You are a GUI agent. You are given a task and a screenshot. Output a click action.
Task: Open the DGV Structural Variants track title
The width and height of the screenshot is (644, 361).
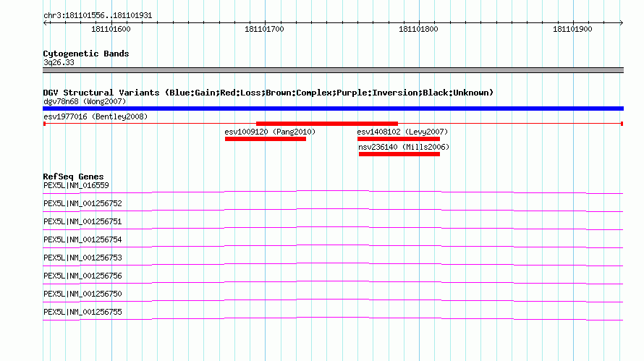(x=268, y=93)
